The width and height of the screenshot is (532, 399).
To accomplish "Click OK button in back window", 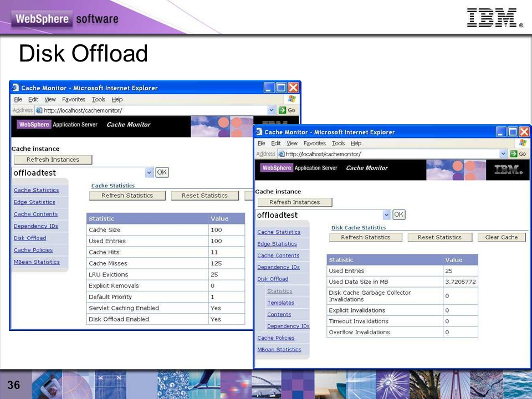I will tap(162, 172).
